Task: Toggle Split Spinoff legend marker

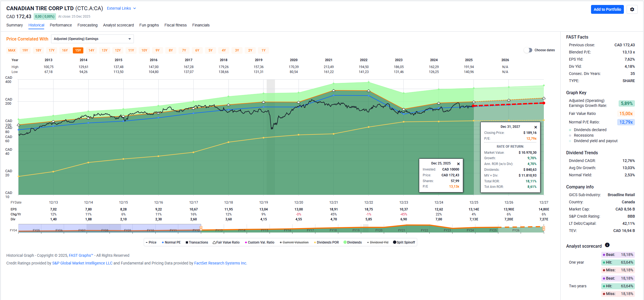Action: click(x=395, y=242)
